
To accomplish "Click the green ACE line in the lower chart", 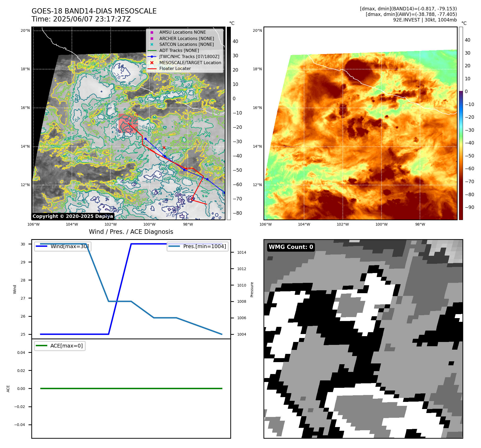I will point(131,388).
